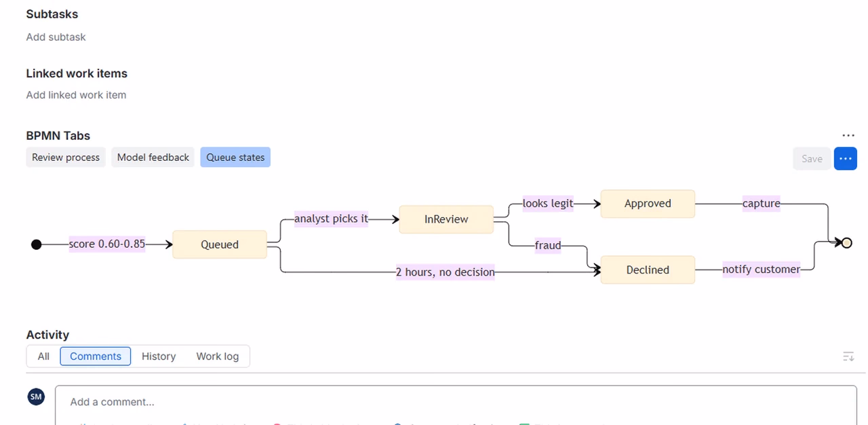Open BPMN Tabs three-dot options menu
The width and height of the screenshot is (868, 425).
pos(848,136)
